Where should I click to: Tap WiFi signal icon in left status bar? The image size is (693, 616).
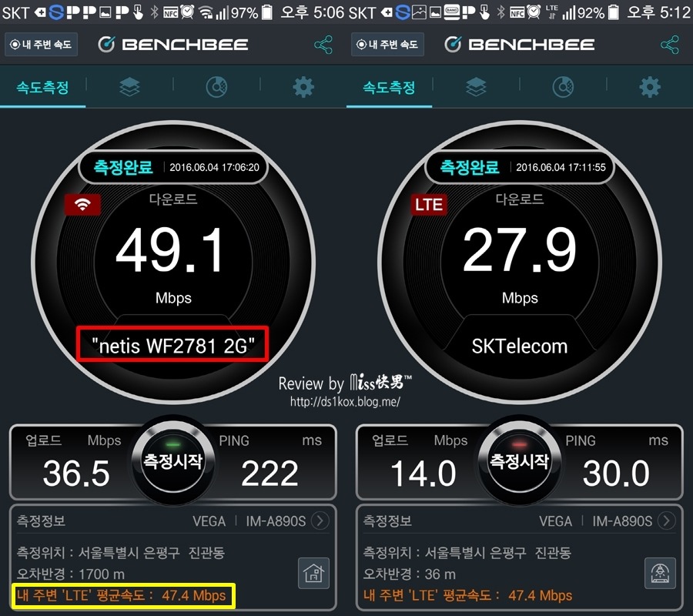(206, 12)
